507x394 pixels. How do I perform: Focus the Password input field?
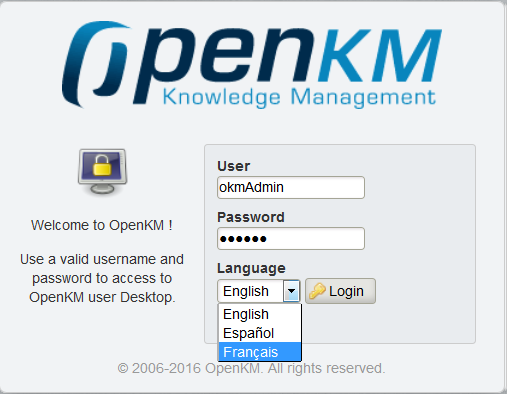(x=291, y=238)
